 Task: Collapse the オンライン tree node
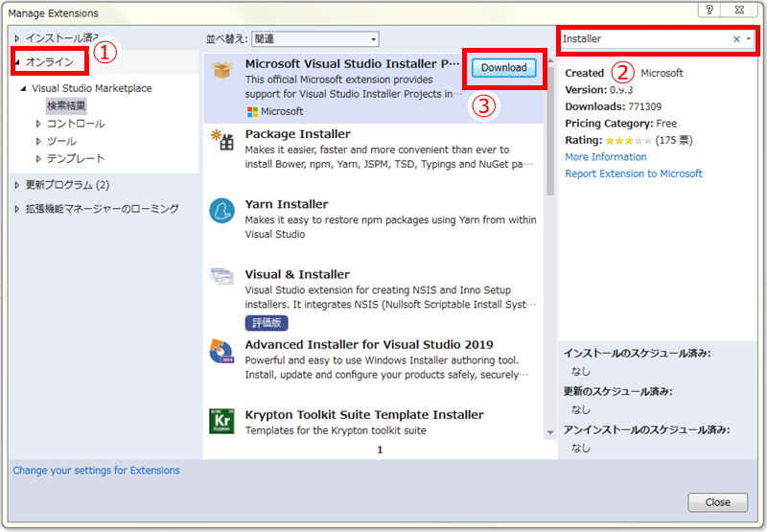17,62
